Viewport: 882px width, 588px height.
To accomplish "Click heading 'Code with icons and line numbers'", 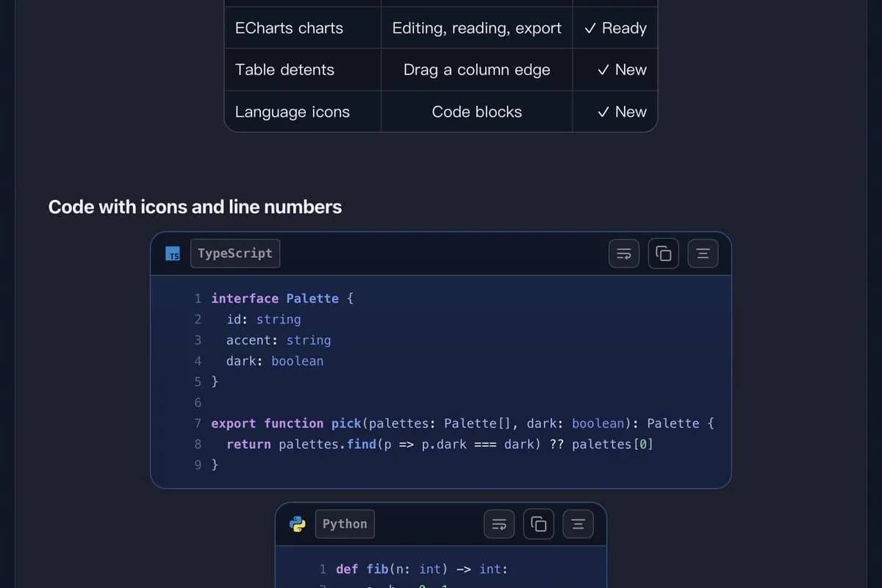I will coord(195,207).
